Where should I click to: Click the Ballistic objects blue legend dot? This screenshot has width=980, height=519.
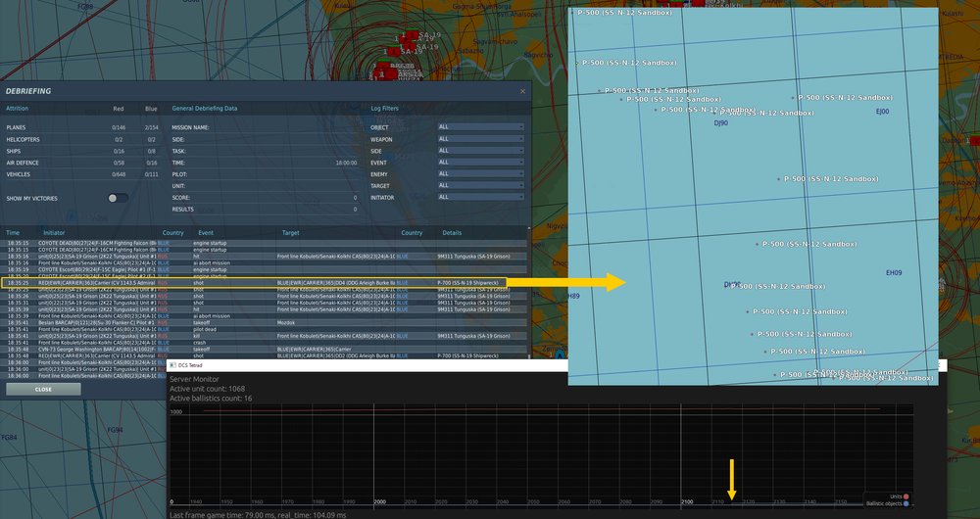(x=906, y=503)
